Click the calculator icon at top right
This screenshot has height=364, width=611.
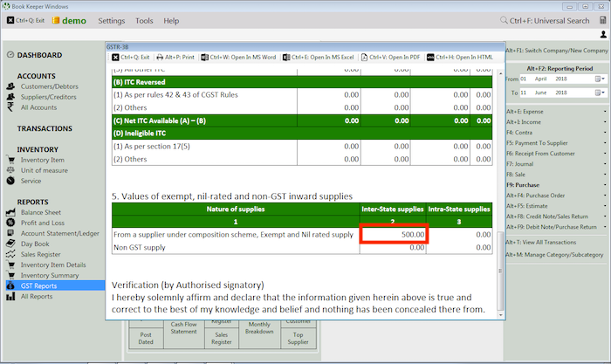603,20
